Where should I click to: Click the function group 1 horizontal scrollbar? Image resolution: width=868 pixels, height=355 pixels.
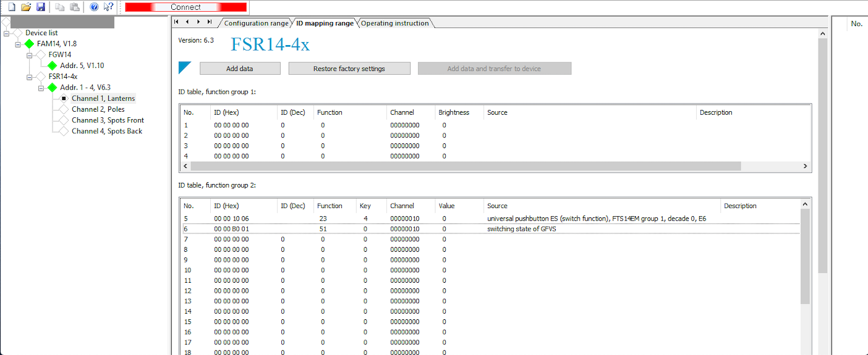(465, 166)
